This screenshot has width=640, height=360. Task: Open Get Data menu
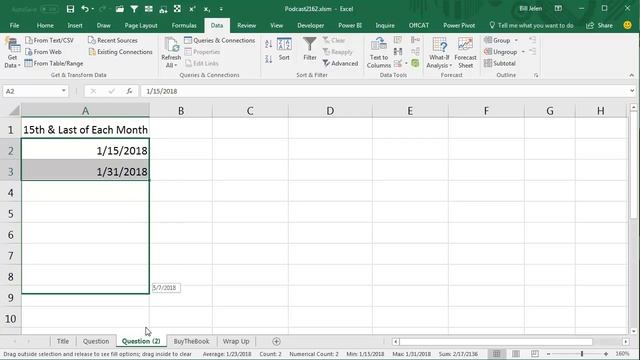tap(12, 53)
